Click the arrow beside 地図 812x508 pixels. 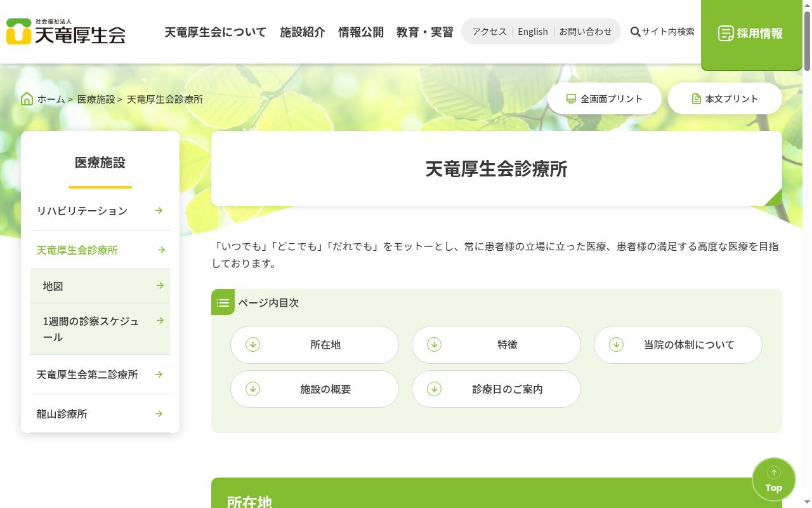(x=160, y=286)
